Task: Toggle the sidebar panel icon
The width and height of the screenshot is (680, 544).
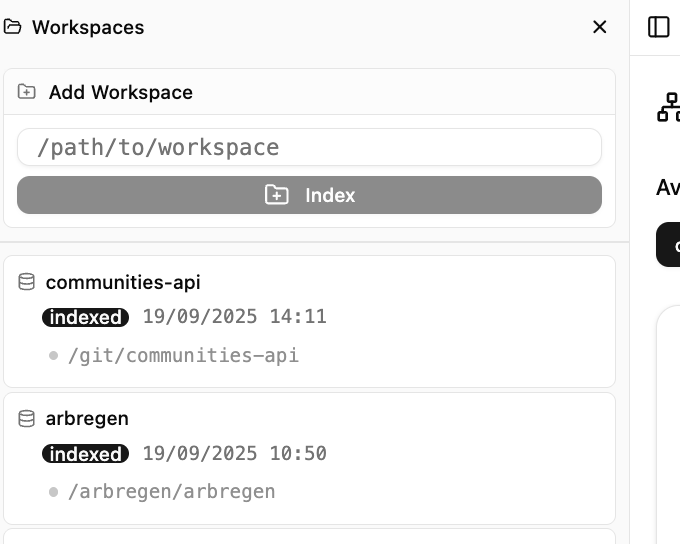Action: click(658, 27)
